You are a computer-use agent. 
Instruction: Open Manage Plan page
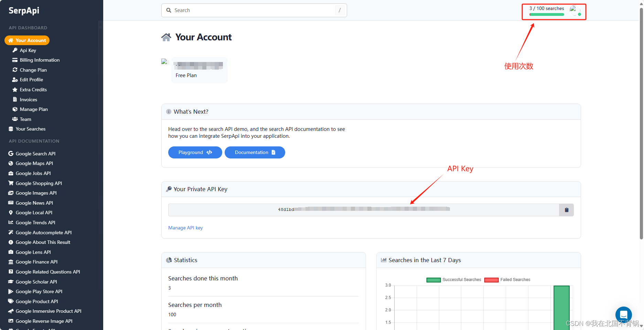[x=34, y=109]
